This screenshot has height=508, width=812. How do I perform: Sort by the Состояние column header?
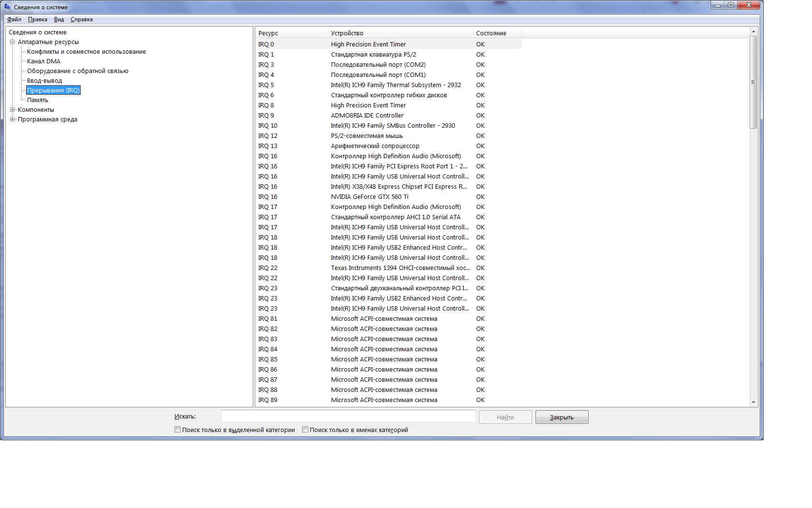497,33
